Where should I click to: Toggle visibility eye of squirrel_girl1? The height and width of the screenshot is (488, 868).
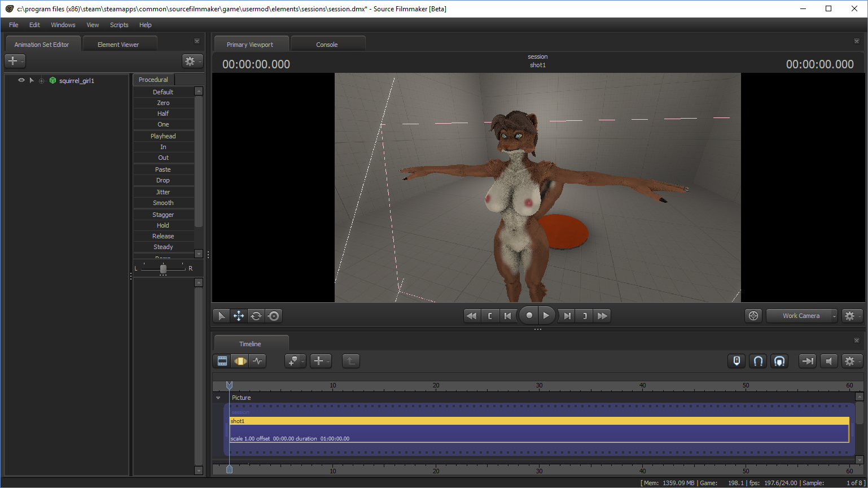(21, 80)
